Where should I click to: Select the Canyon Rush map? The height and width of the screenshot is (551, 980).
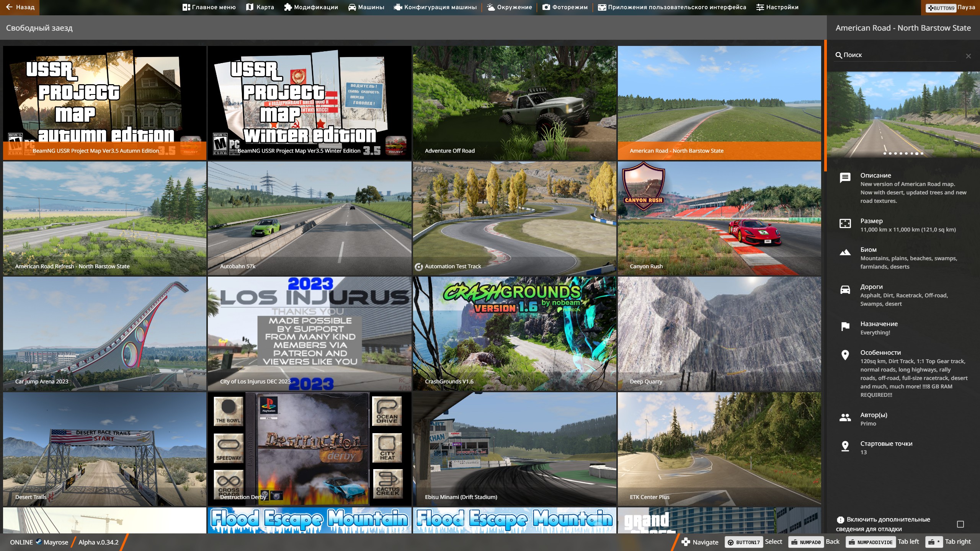tap(719, 218)
